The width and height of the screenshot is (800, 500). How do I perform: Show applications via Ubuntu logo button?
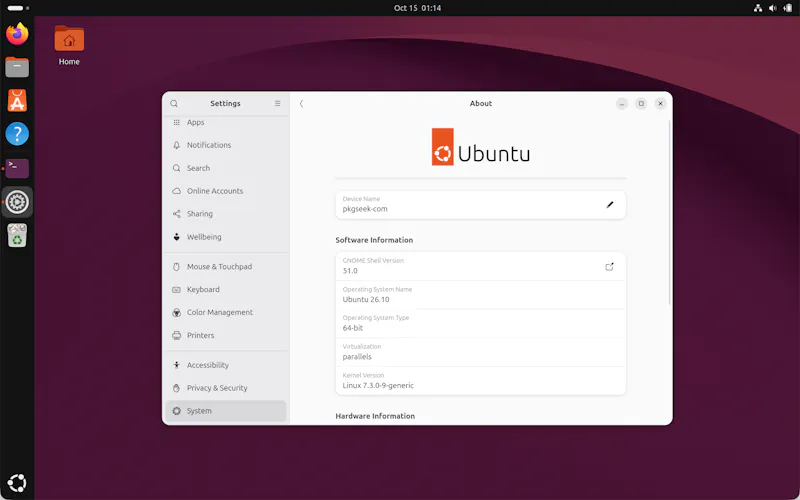pos(17,483)
